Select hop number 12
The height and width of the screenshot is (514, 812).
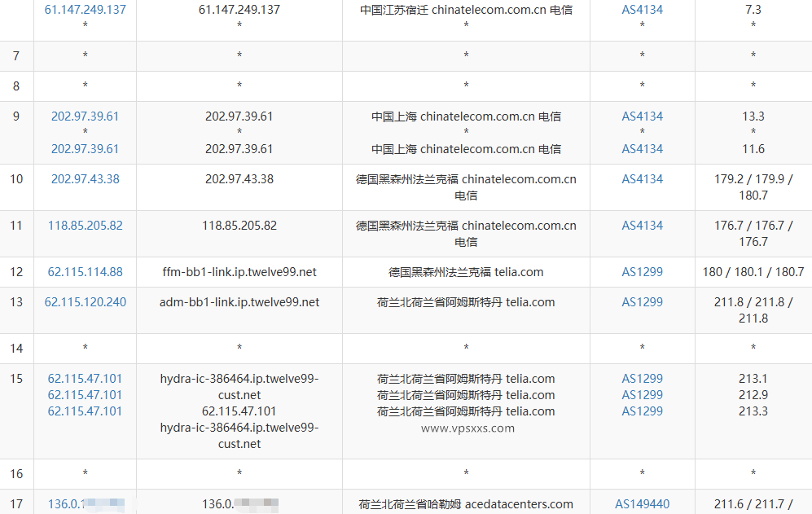[16, 272]
